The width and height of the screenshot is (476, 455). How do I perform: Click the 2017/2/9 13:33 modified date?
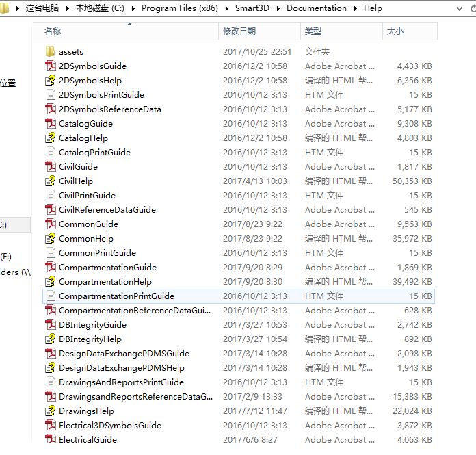tap(252, 397)
